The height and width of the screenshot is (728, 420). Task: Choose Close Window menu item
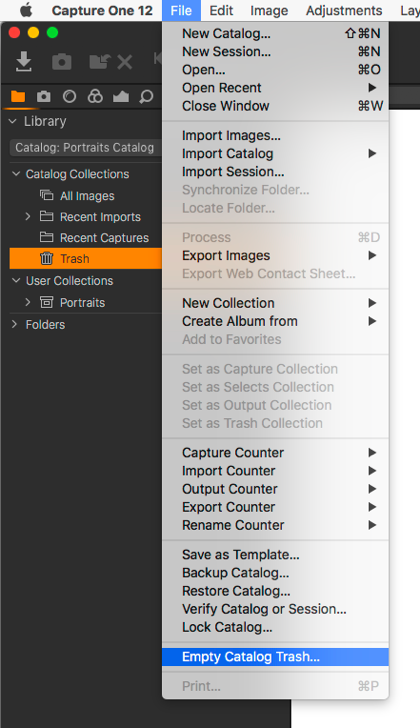point(275,106)
